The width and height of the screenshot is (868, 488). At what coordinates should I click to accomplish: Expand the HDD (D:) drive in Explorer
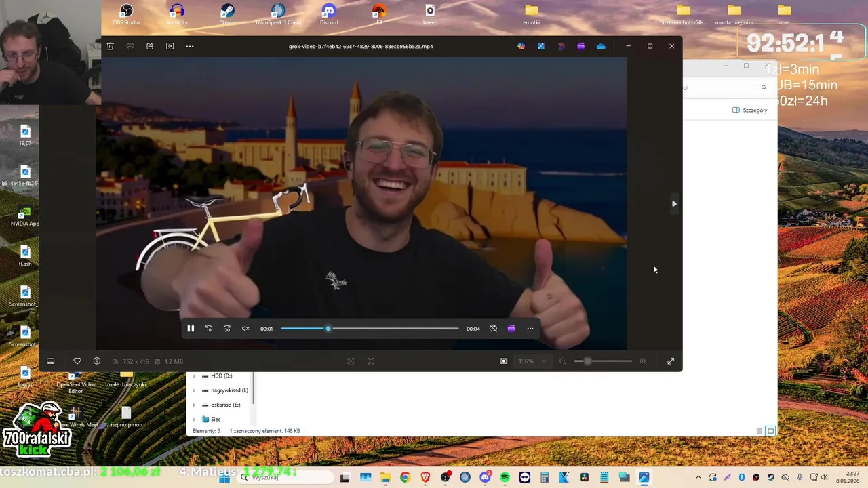(x=194, y=376)
